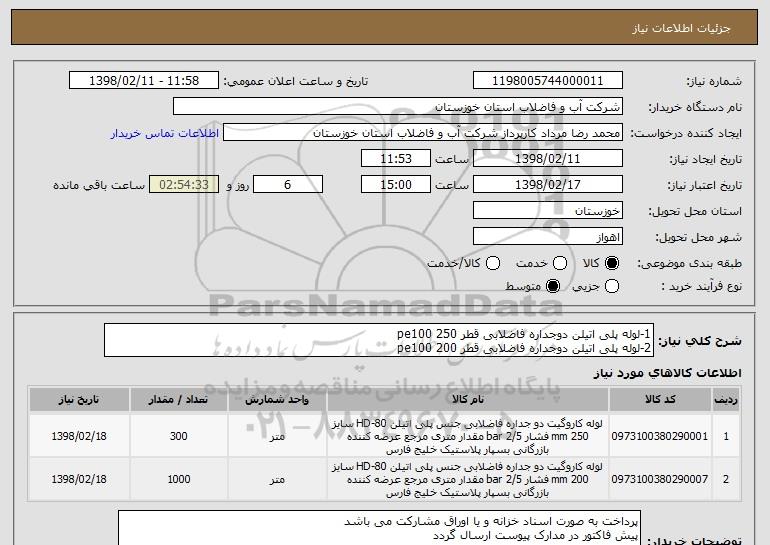
Task: Click the quantity cell 300
Action: click(178, 436)
